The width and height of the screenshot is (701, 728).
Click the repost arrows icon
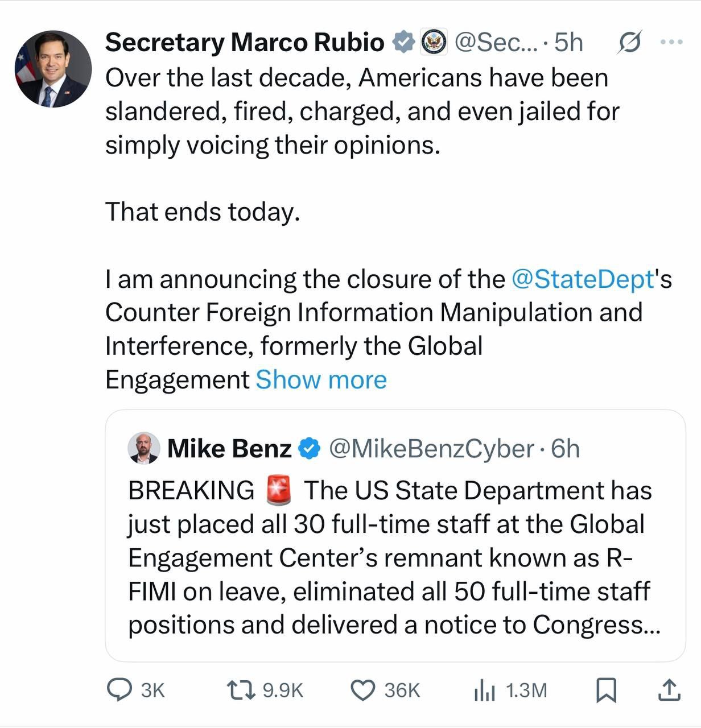click(240, 690)
